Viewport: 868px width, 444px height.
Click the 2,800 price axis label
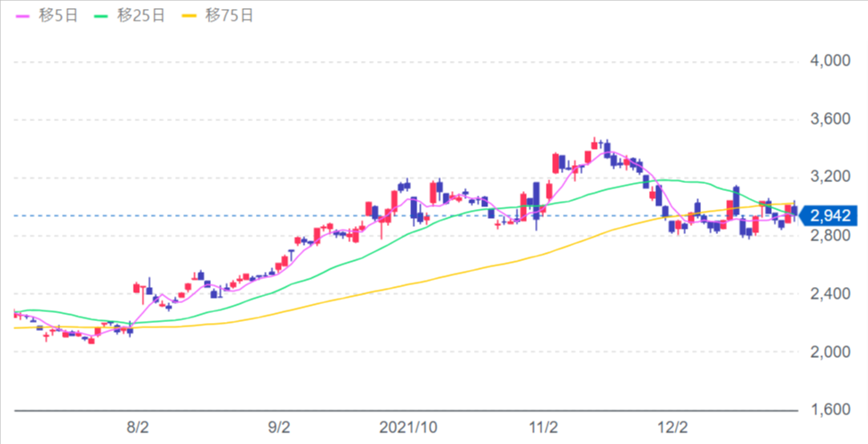pos(829,236)
